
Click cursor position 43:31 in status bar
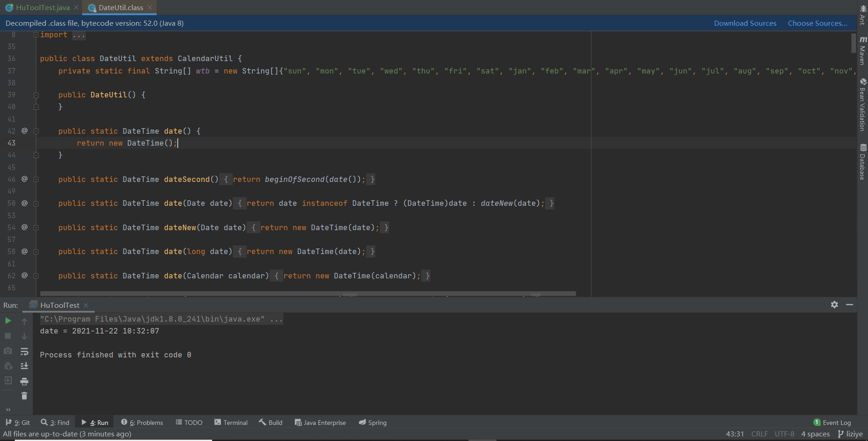(x=735, y=434)
